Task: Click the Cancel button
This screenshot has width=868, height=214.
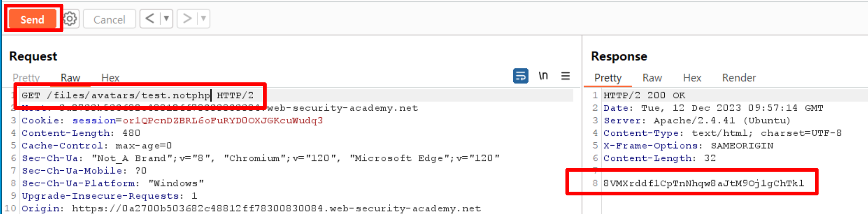Action: 109,19
